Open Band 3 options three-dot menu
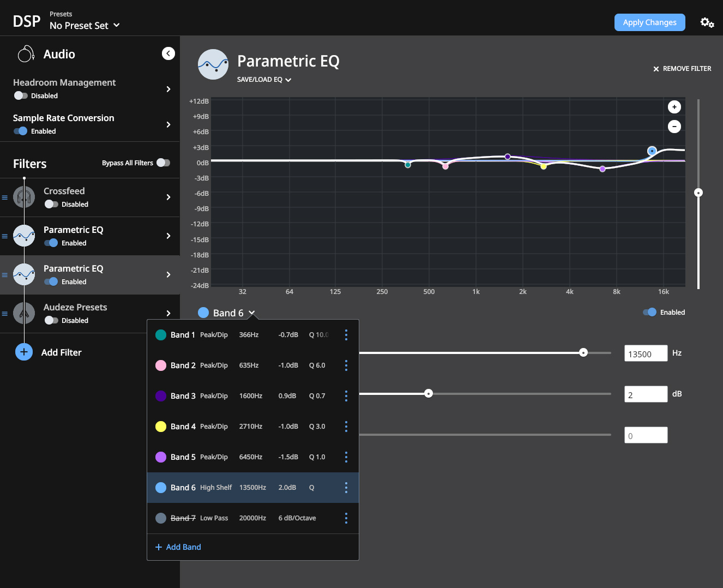 (x=346, y=396)
